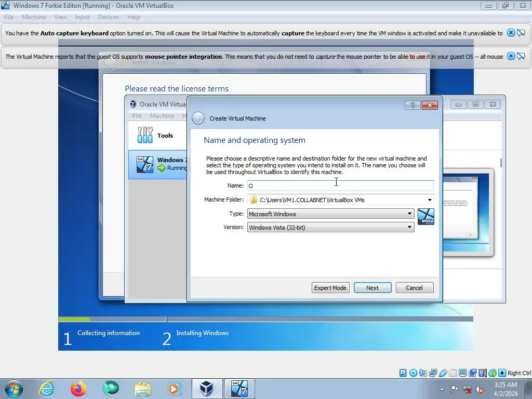
Task: Click the USB devices status icon
Action: pos(443,373)
